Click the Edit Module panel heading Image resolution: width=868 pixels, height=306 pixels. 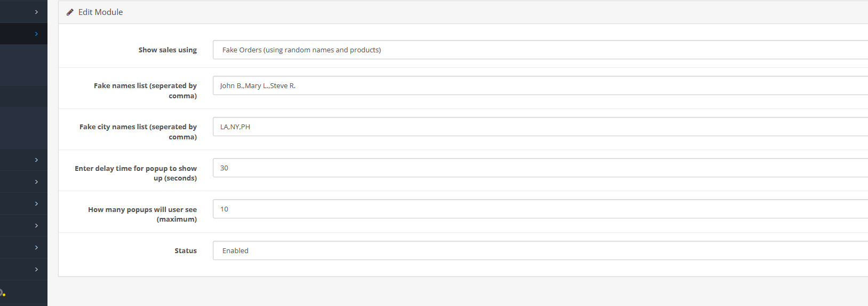point(100,12)
